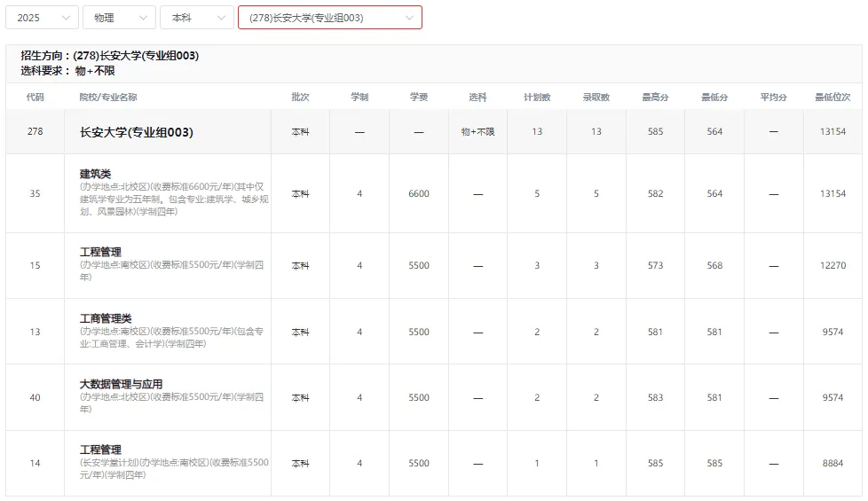
Task: Click highest score 573 in code 15 row
Action: point(655,265)
